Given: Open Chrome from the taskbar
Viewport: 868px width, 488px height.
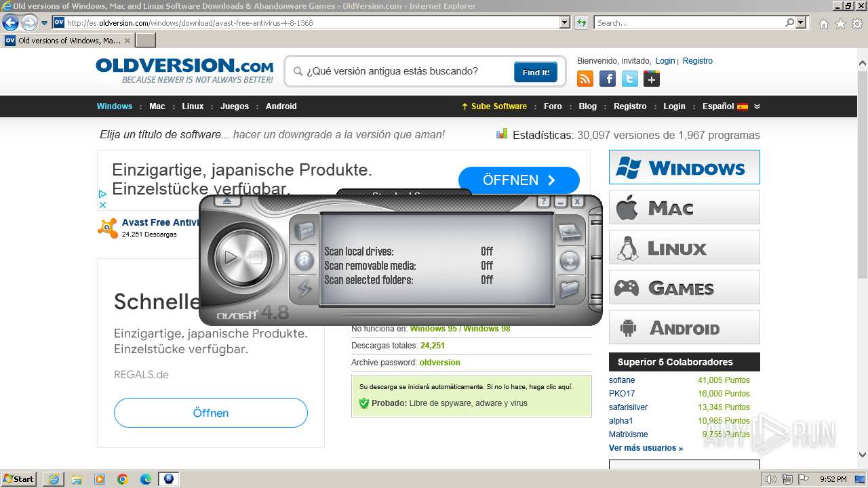Looking at the screenshot, I should pyautogui.click(x=123, y=479).
